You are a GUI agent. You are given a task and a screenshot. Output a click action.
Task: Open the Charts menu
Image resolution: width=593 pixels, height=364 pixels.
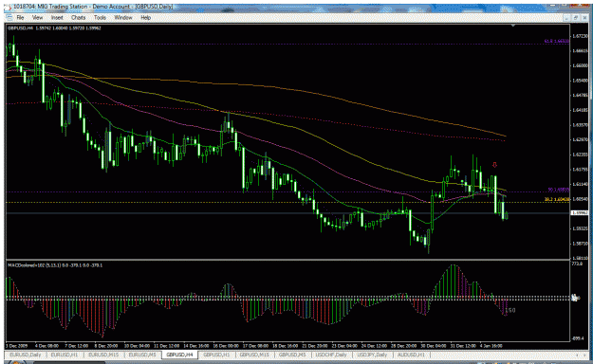tap(79, 17)
